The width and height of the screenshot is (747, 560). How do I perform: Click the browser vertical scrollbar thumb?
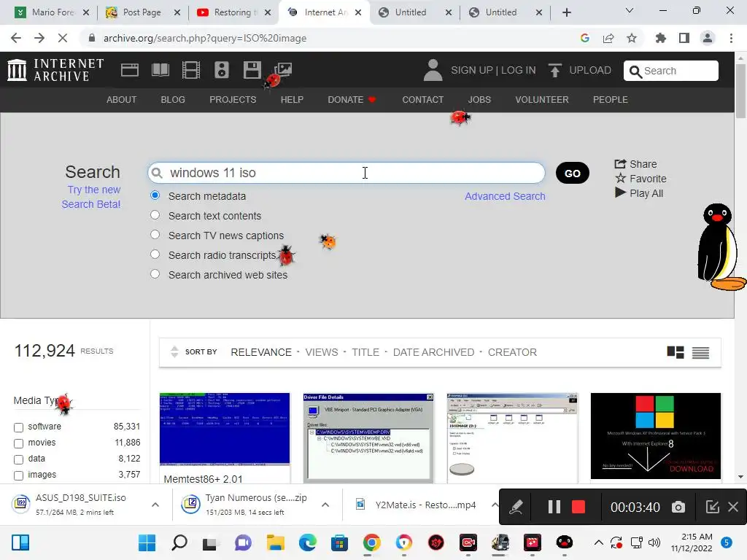pos(740,90)
